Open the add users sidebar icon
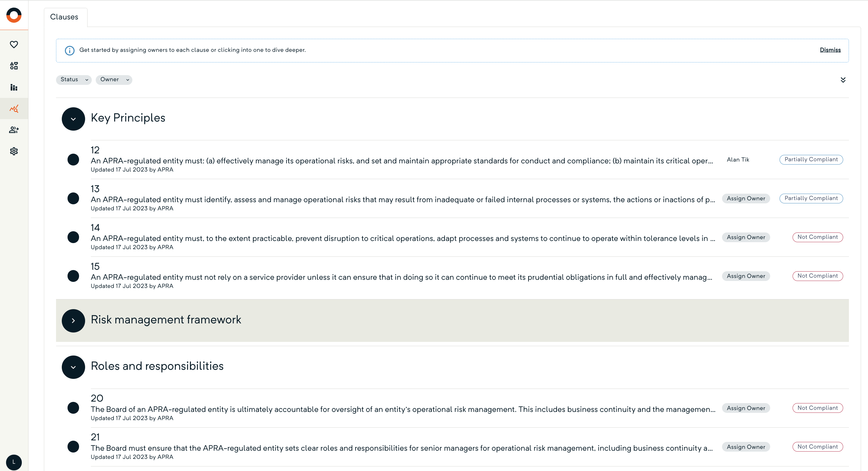Image resolution: width=868 pixels, height=471 pixels. [x=14, y=130]
